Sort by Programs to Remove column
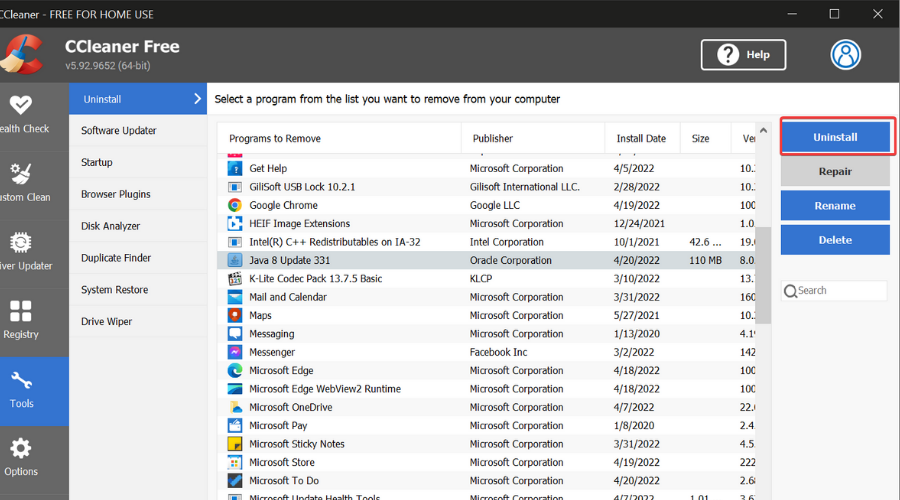This screenshot has width=900, height=500. click(x=339, y=138)
